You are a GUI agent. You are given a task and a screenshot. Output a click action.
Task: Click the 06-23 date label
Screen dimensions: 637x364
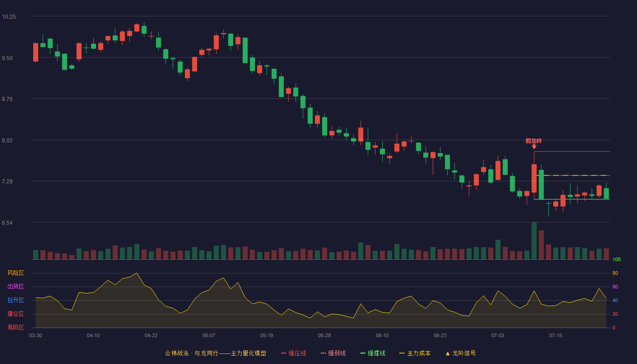pyautogui.click(x=440, y=335)
